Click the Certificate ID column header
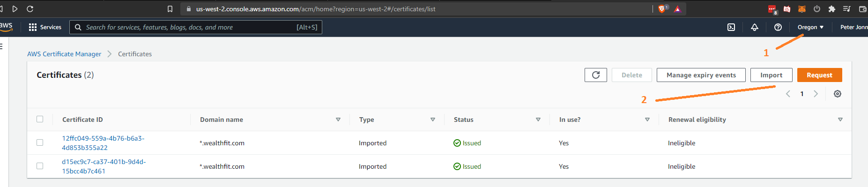The height and width of the screenshot is (187, 868). (82, 120)
